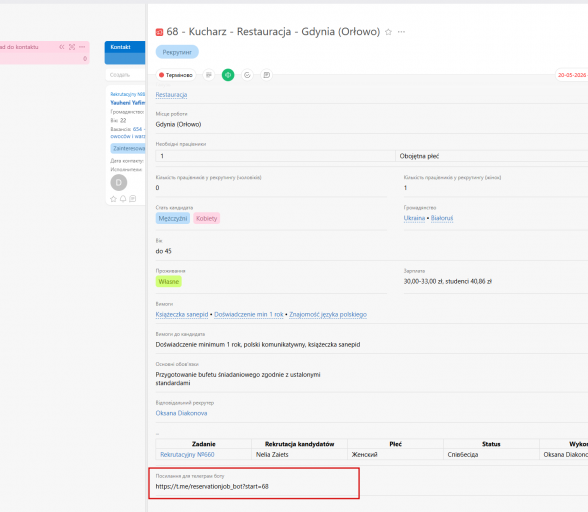The width and height of the screenshot is (588, 512).
Task: Collapse the pink column with double-chevron icon
Action: tap(62, 47)
